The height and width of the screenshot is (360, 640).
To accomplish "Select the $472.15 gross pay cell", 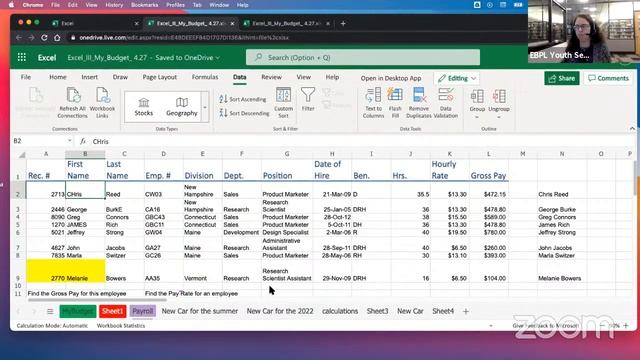I will coord(489,190).
